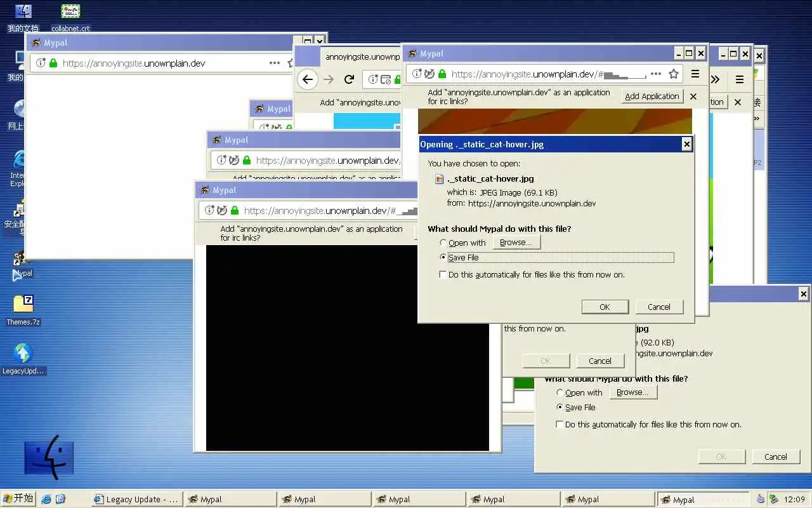Close the Opening ._static_cat-hover.jpg dialog
This screenshot has width=812, height=508.
(686, 145)
